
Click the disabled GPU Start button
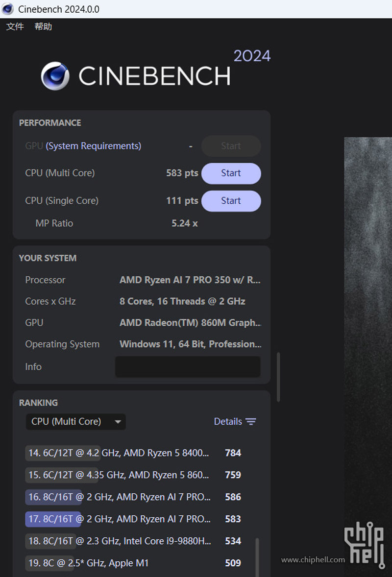tap(231, 146)
